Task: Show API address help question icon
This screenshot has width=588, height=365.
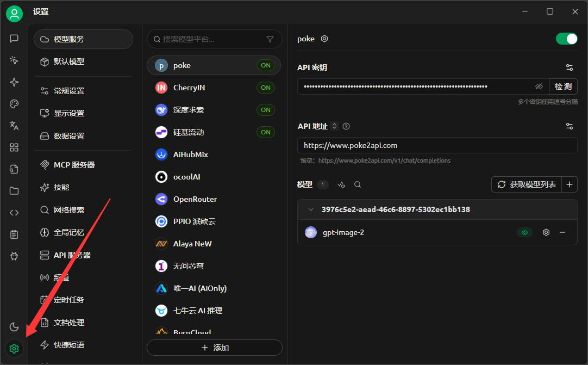Action: coord(346,126)
